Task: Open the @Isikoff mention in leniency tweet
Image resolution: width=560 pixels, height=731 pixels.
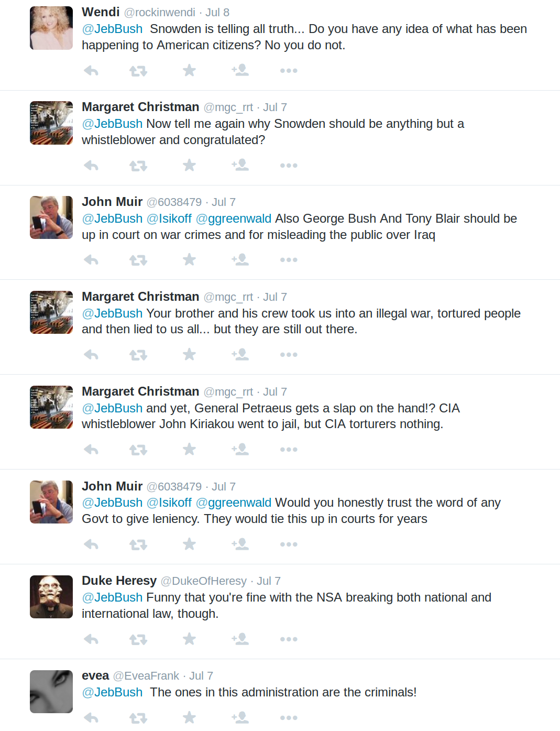Action: [x=169, y=503]
